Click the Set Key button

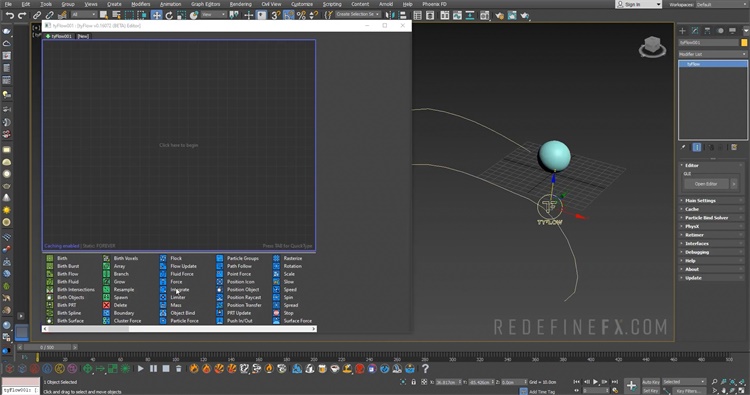click(651, 391)
